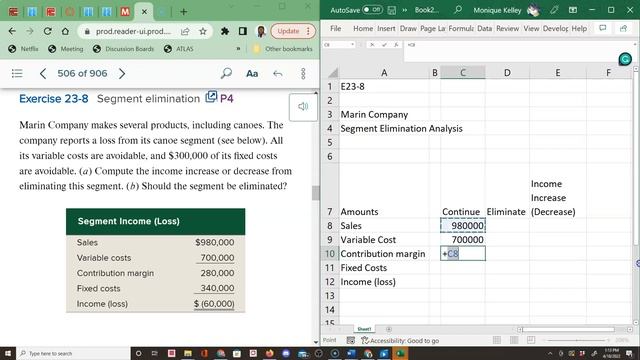Open the Other bookmarks folder
Screen dimensions: 640x360
(283, 49)
